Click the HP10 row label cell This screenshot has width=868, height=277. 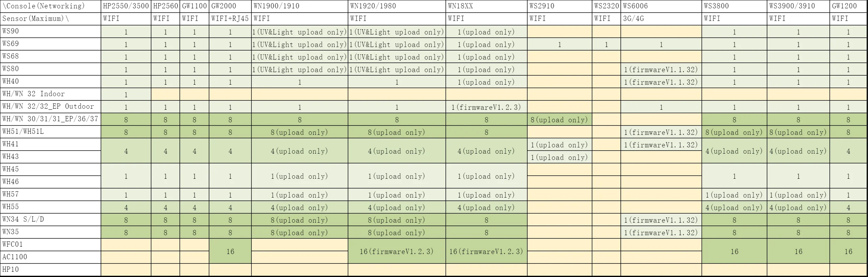51,270
